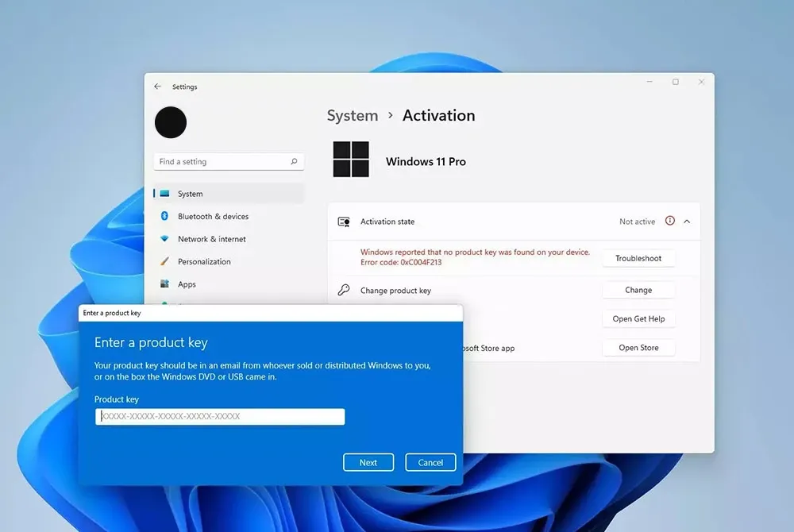Click Next in the product key dialog

[x=368, y=462]
